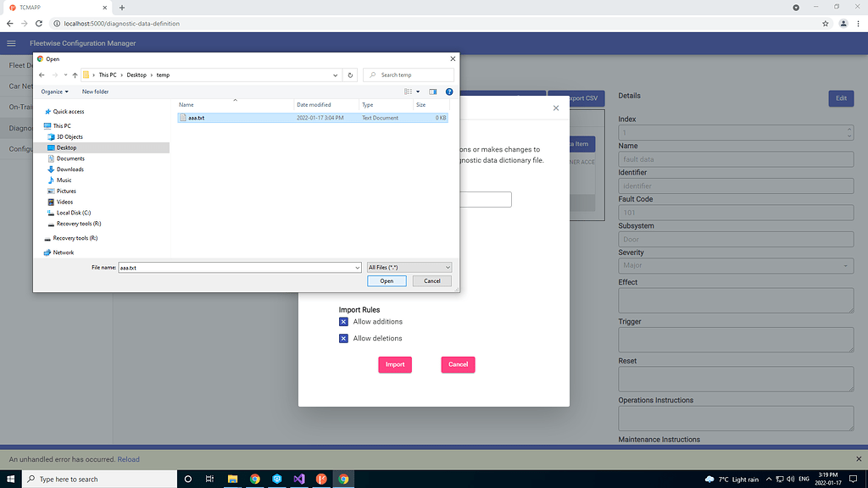Expand the File name dropdown

(x=356, y=267)
